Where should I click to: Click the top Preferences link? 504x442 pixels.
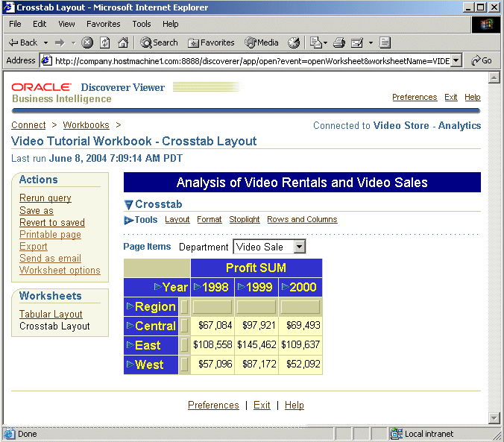tap(415, 97)
